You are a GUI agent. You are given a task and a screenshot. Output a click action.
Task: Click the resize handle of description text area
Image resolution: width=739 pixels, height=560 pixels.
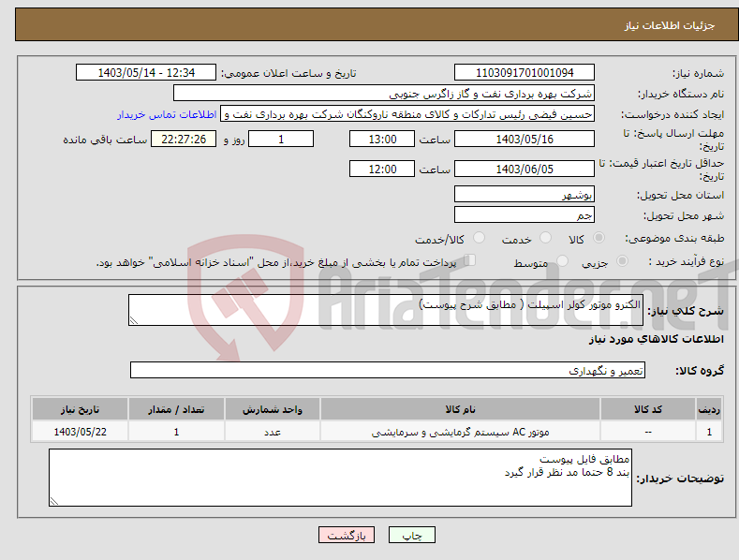(x=134, y=320)
